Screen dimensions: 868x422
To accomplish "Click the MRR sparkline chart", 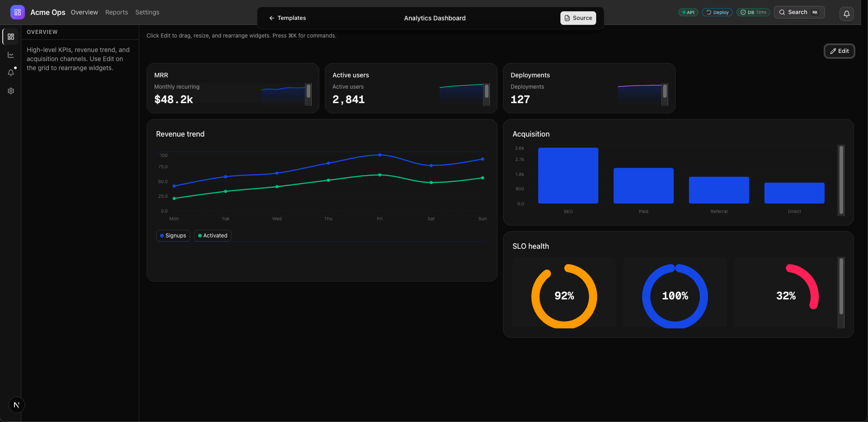I will [283, 95].
